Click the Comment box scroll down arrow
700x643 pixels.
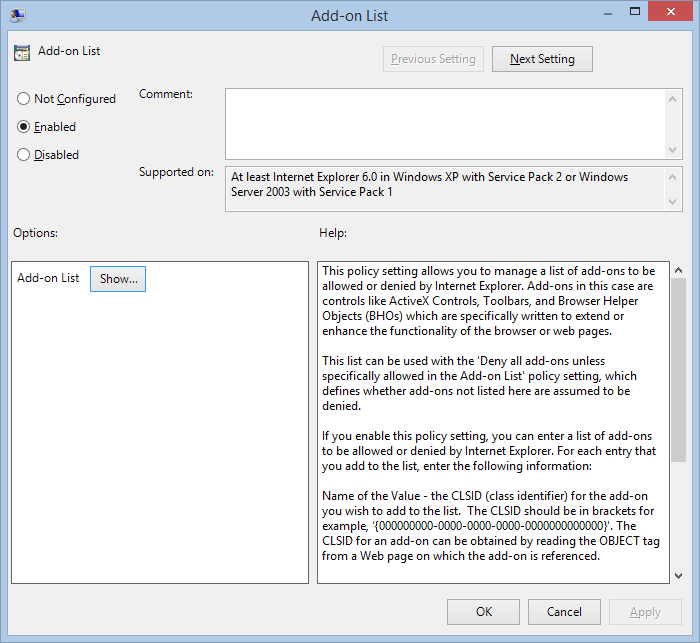674,149
